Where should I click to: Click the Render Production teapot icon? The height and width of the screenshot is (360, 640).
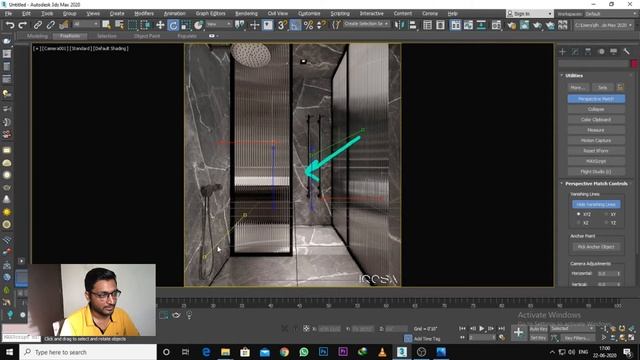click(538, 25)
